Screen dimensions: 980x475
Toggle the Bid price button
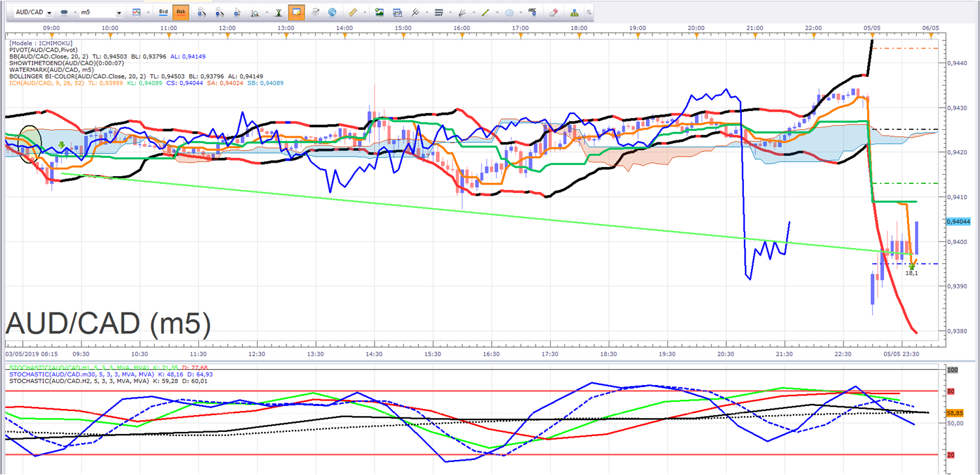click(164, 12)
